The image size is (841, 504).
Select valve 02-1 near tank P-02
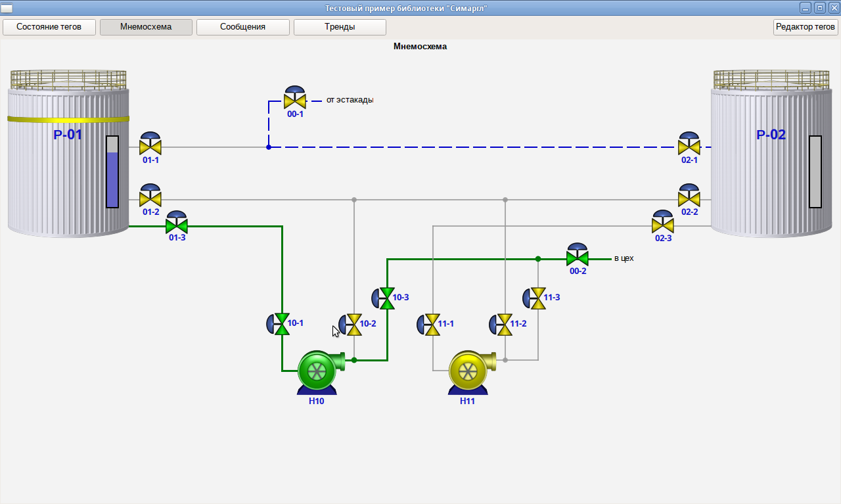pos(689,143)
